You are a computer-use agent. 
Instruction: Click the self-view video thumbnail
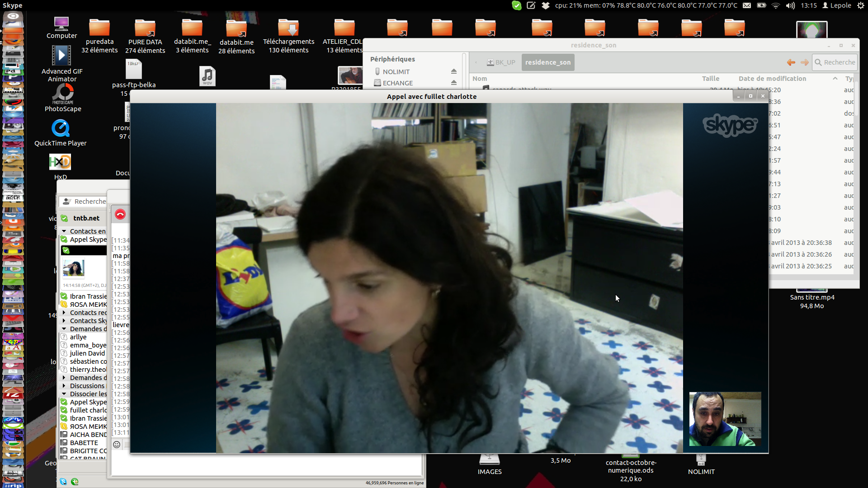tap(725, 419)
